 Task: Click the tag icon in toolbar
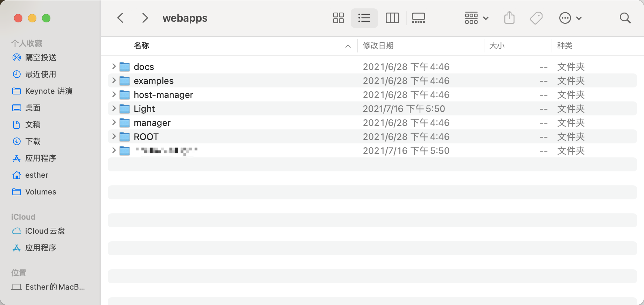536,18
